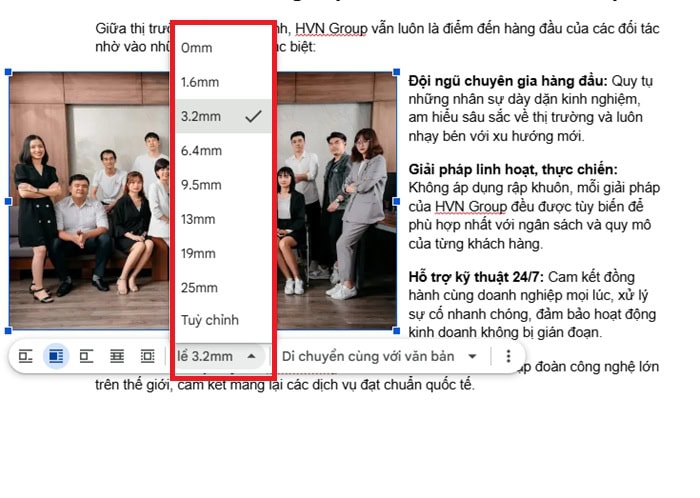The height and width of the screenshot is (498, 700).
Task: Click the heading Đội ngũ chuyên gia hàng đầu:
Action: (x=508, y=81)
